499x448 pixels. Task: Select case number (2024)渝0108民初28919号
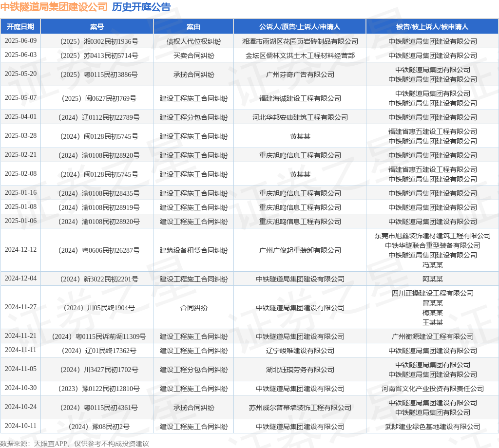[x=98, y=207]
